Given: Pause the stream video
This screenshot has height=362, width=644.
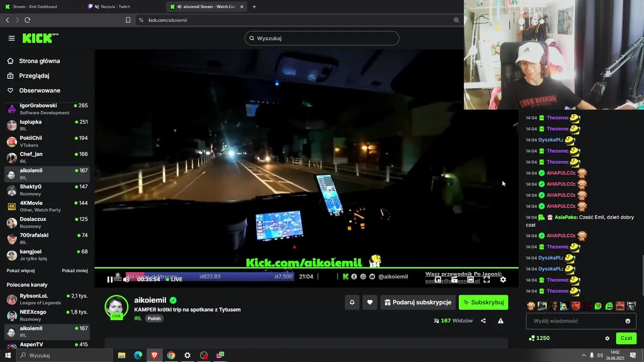Looking at the screenshot, I should tap(110, 280).
